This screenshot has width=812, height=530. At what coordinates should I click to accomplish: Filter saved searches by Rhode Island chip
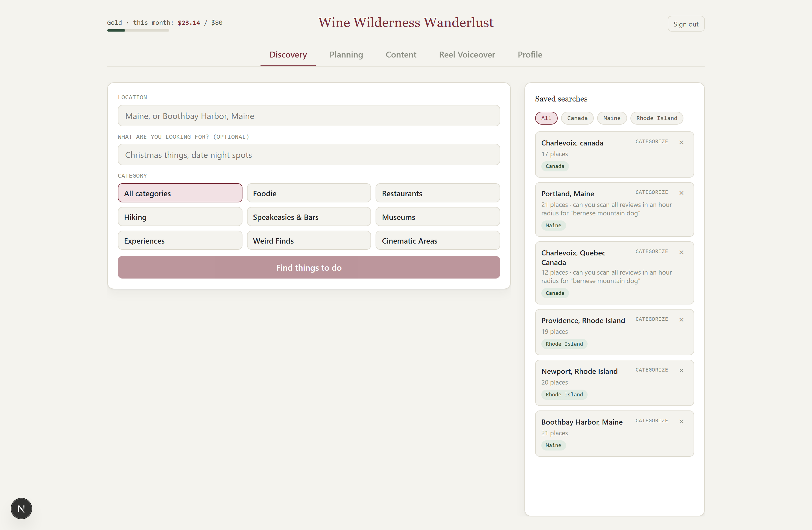(657, 118)
